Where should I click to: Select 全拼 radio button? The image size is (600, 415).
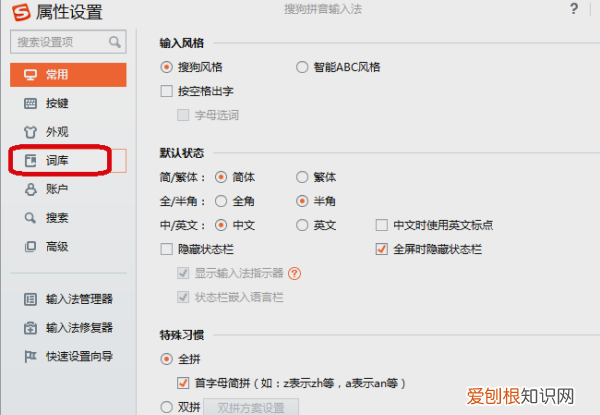[x=166, y=359]
